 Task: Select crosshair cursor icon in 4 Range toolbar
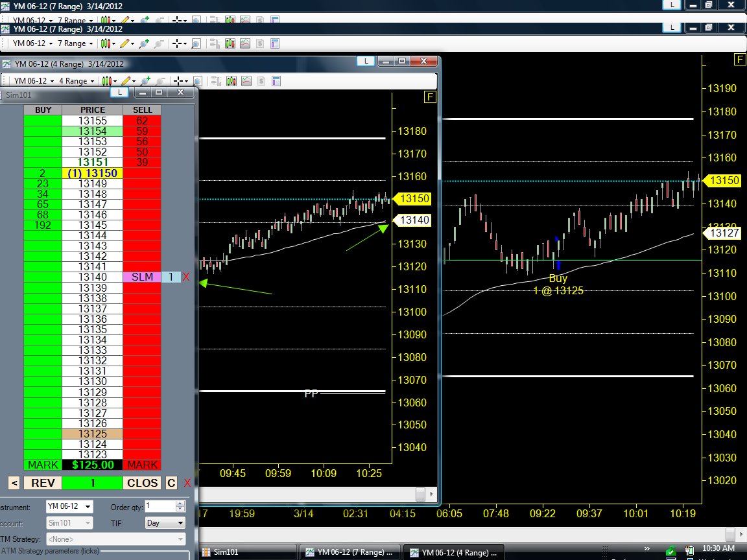[x=178, y=81]
